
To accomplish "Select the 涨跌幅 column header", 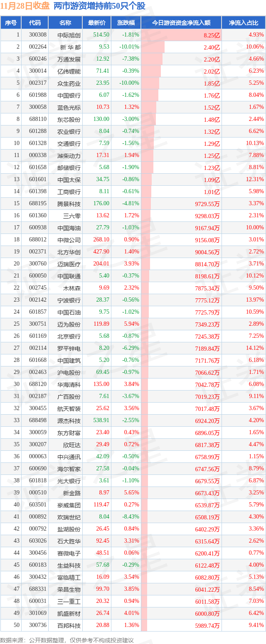I will [126, 23].
